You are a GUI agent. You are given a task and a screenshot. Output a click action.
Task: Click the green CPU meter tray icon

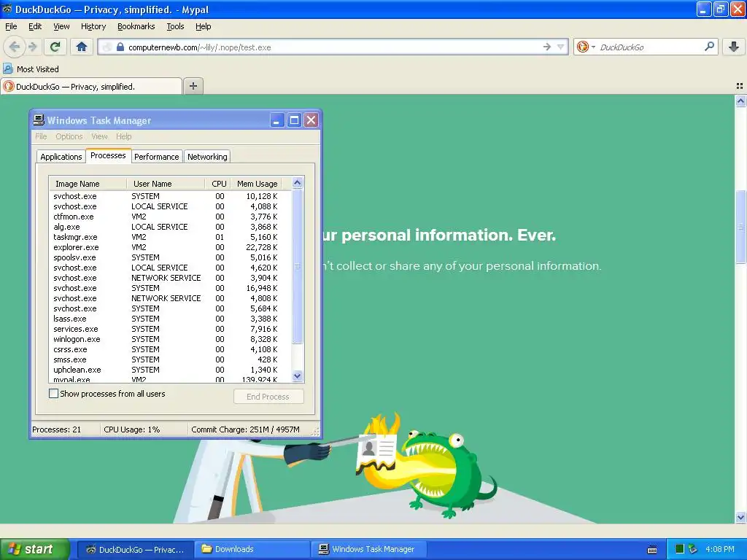point(680,549)
